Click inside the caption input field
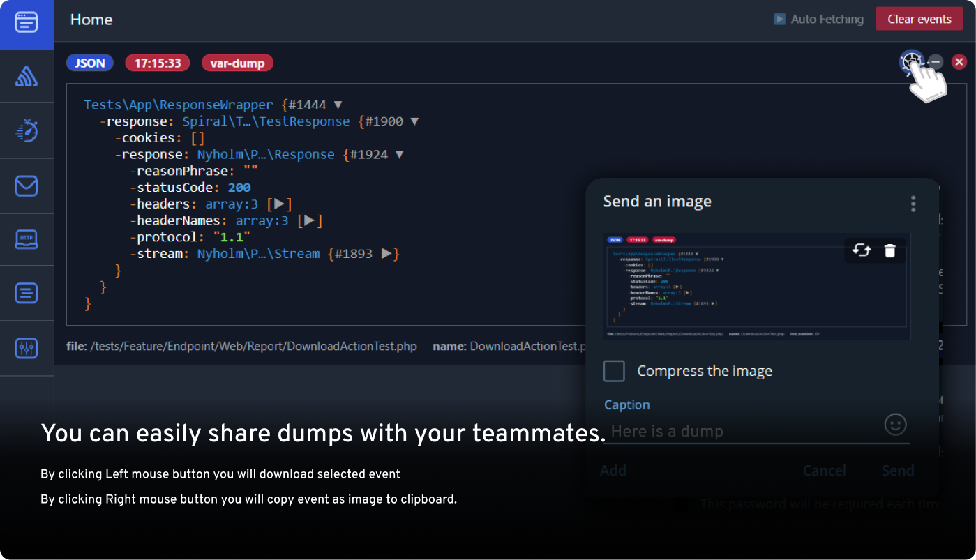Viewport: 976px width, 560px height. tap(733, 431)
